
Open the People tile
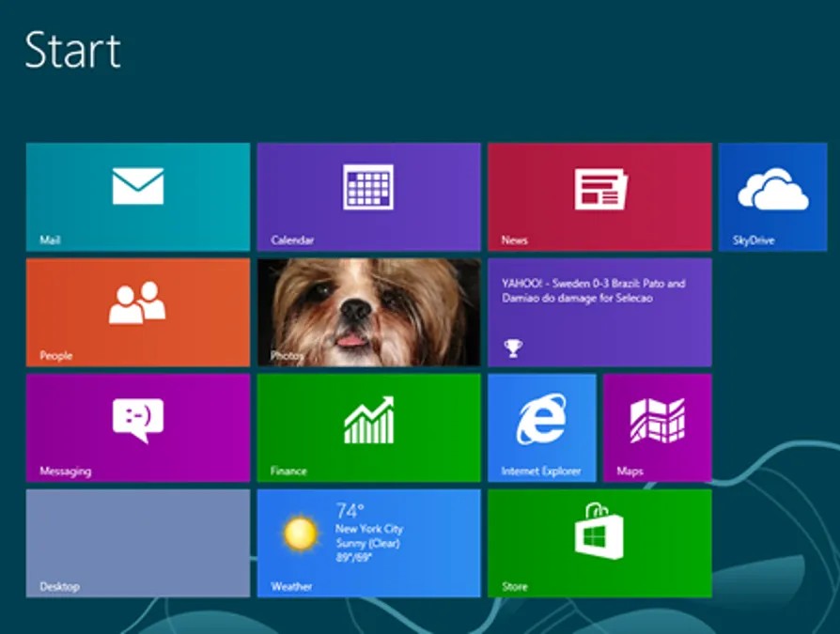pyautogui.click(x=138, y=312)
